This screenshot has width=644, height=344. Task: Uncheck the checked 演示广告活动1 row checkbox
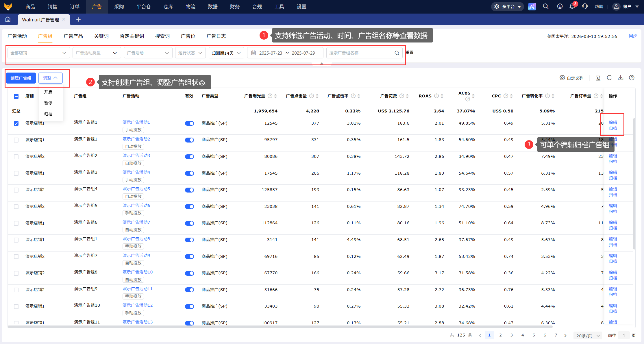click(16, 123)
